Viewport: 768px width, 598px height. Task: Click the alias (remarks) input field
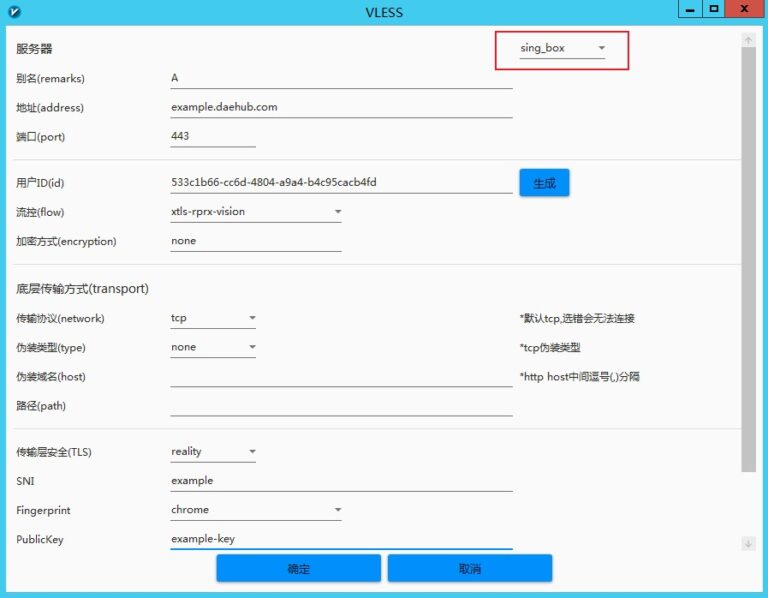pos(340,78)
